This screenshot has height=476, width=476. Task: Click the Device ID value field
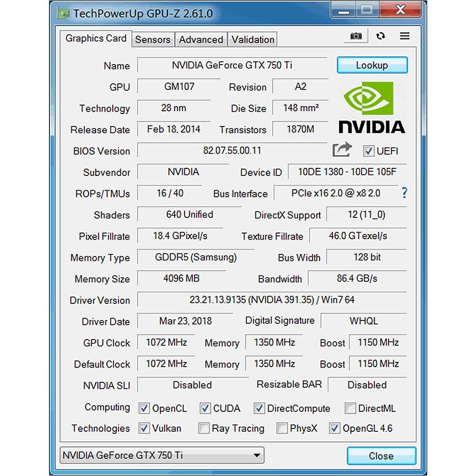coord(347,172)
